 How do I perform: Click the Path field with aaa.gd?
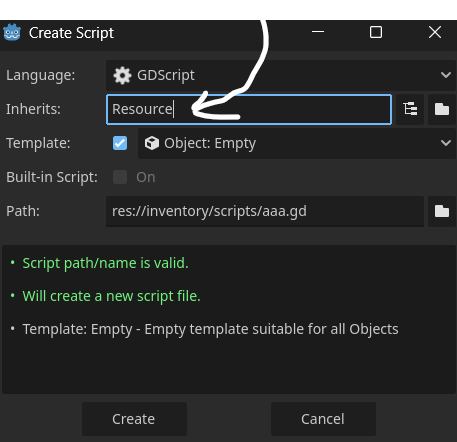coord(265,211)
